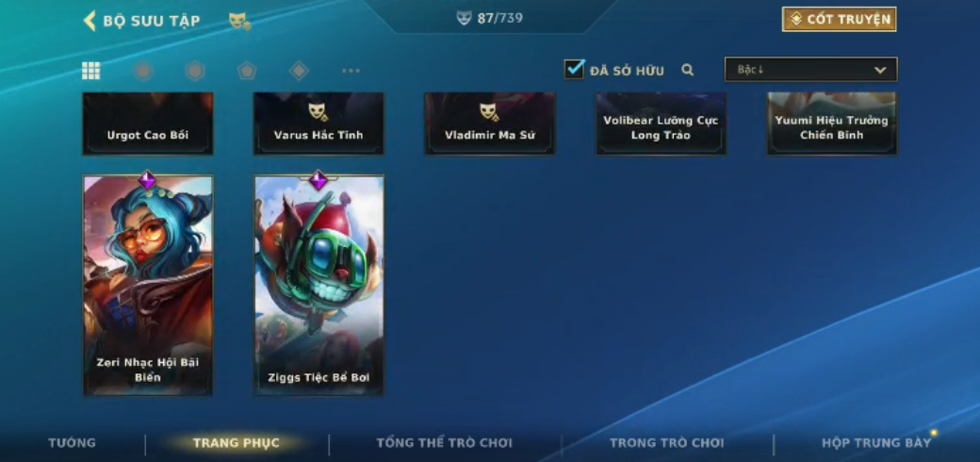Open the Ziggs Tiệc Bể Bơi skin card
This screenshot has height=462, width=980.
tap(318, 285)
